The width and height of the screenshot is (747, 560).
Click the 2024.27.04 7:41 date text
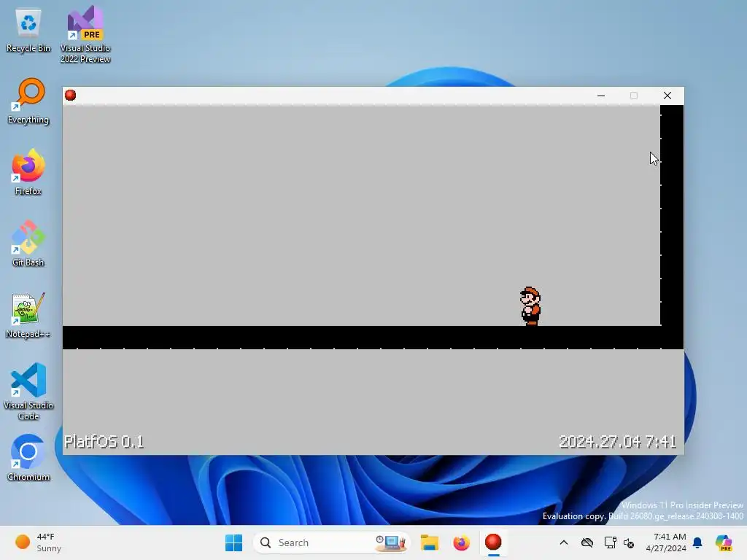(x=617, y=442)
